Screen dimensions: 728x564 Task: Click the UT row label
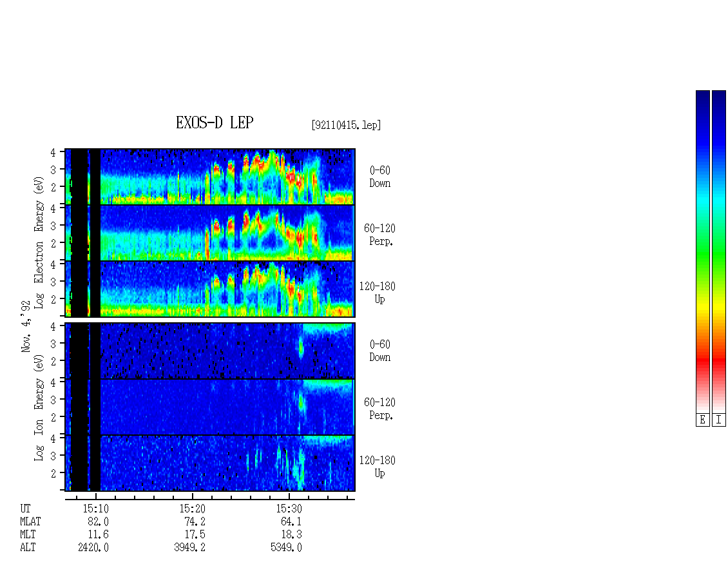point(25,509)
